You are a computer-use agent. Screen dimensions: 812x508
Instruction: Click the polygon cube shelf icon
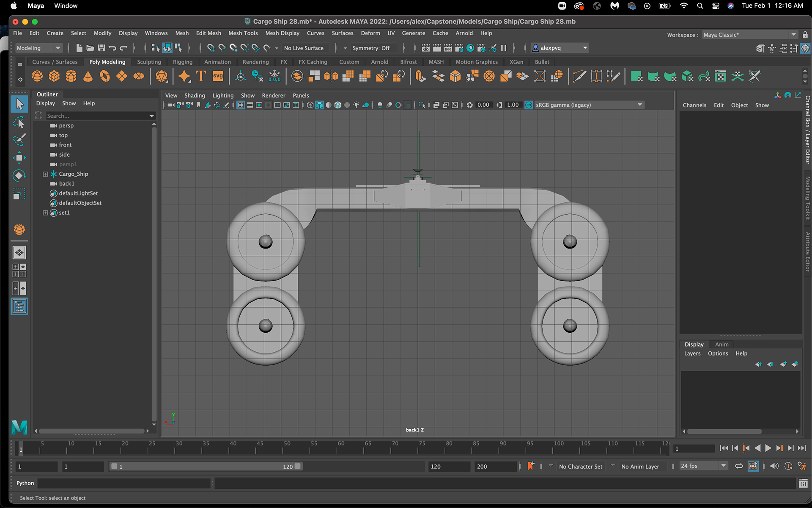click(x=54, y=76)
